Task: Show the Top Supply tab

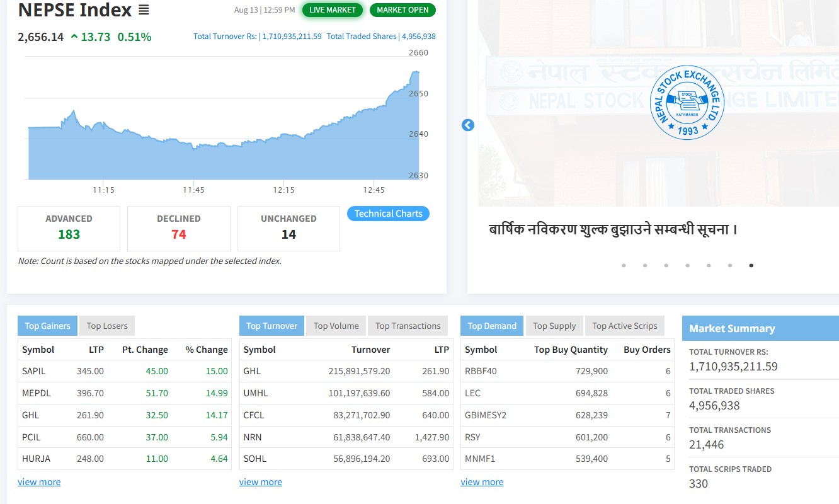Action: click(554, 326)
